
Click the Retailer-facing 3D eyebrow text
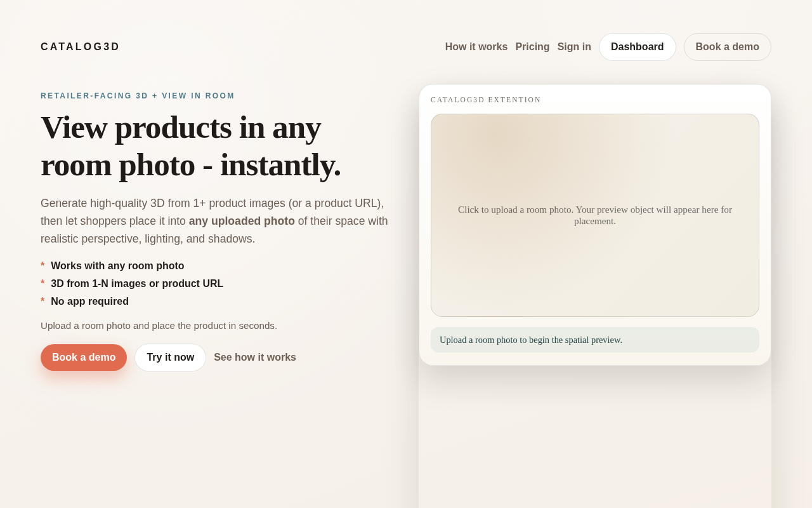click(x=138, y=96)
